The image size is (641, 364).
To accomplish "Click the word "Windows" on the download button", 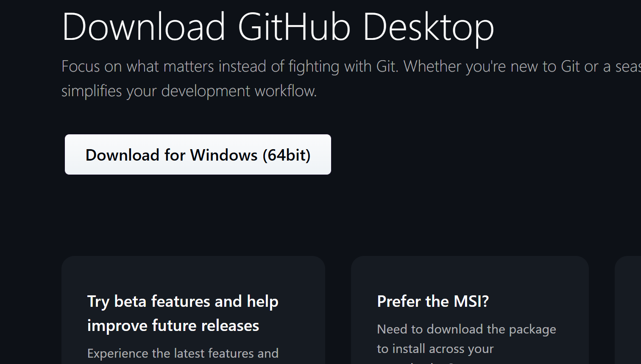I will [223, 155].
